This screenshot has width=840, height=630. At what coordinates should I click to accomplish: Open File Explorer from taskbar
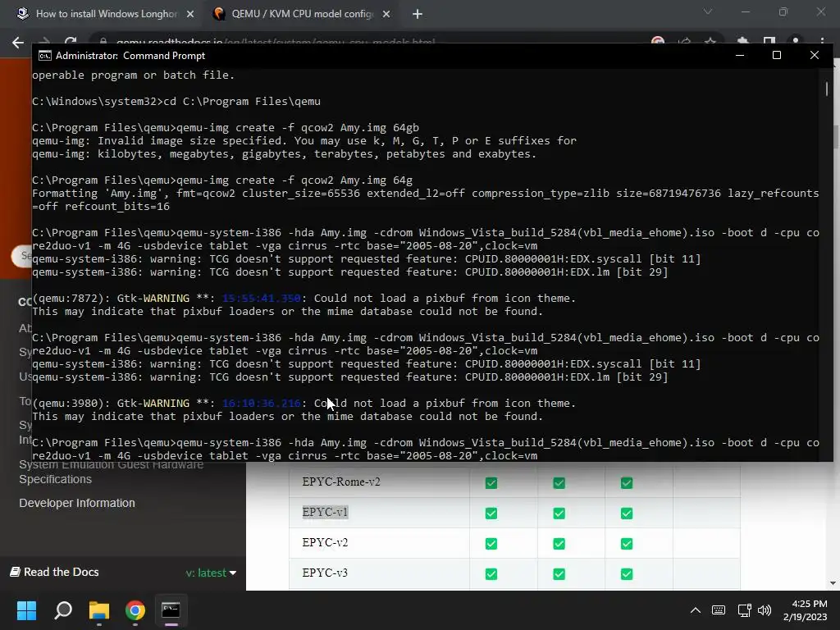click(99, 610)
